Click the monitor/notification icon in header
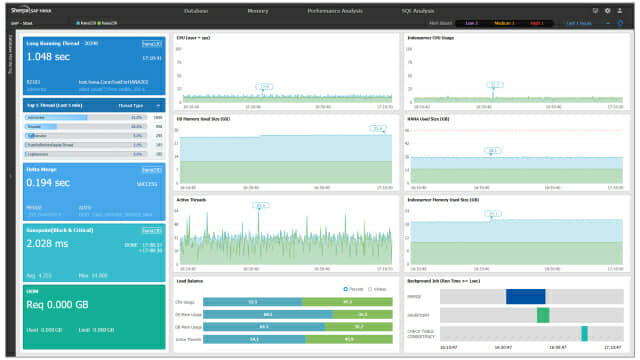The width and height of the screenshot is (640, 360). click(x=595, y=11)
